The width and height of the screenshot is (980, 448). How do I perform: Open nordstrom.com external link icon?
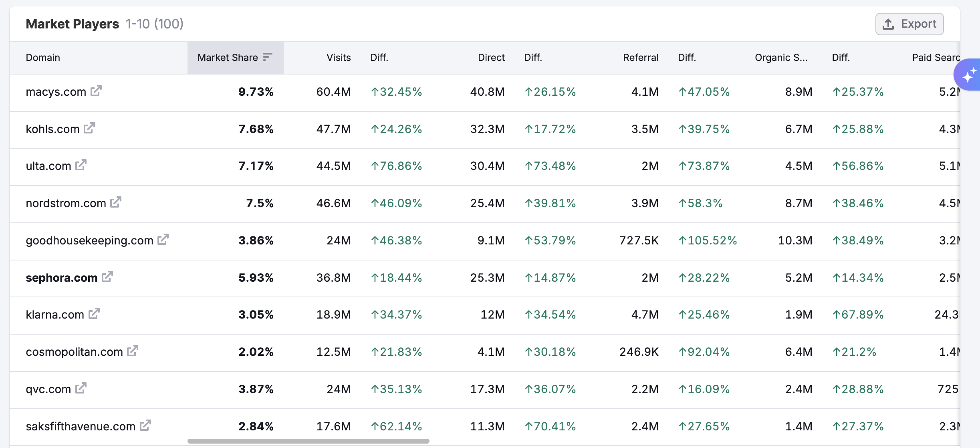116,202
